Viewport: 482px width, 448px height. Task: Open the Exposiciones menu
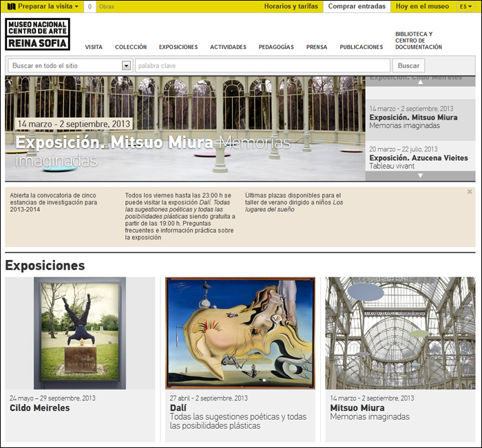point(178,47)
